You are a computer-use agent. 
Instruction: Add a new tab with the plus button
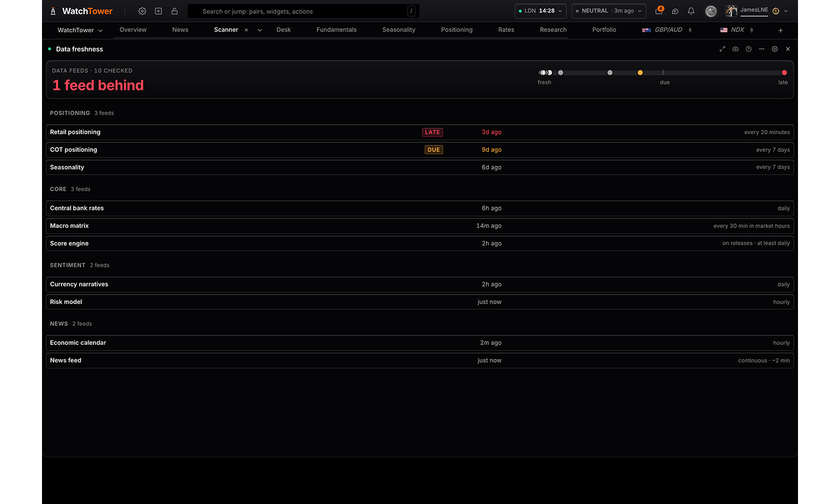pos(781,30)
